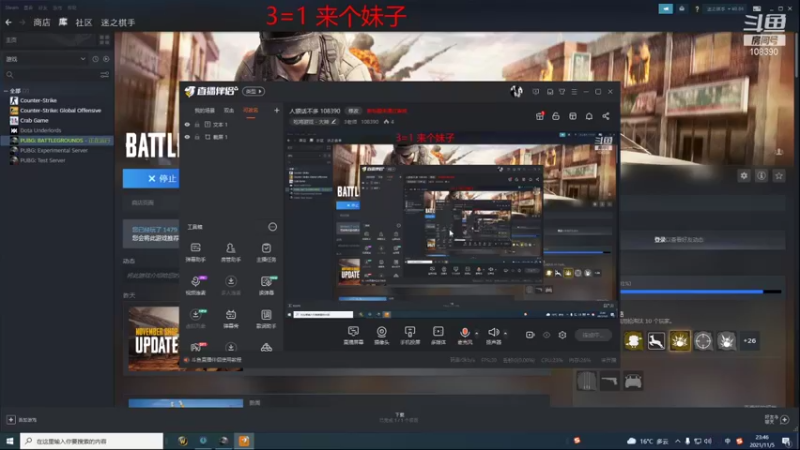Click 添加游戏 at the bottom of the Steam window
800x450 pixels.
(21, 420)
